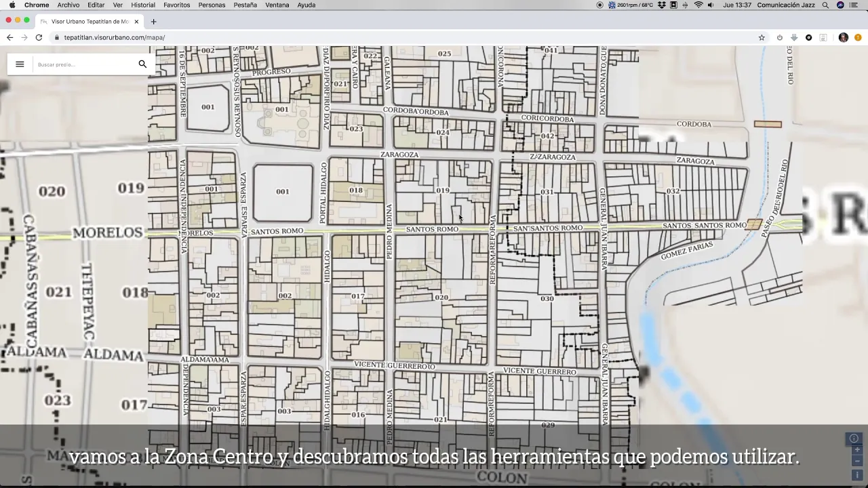Viewport: 868px width, 488px height.
Task: Open the Chrome profile avatar
Action: (x=844, y=37)
